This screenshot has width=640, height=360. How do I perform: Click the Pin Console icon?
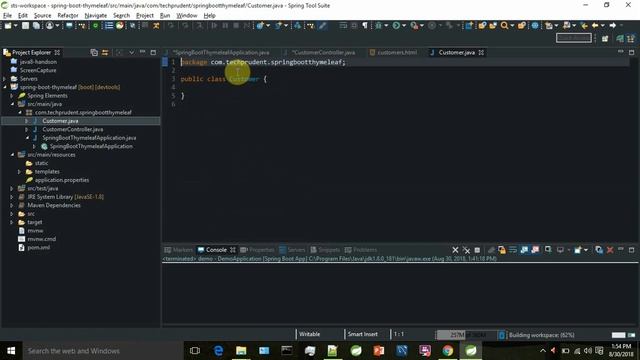click(548, 250)
